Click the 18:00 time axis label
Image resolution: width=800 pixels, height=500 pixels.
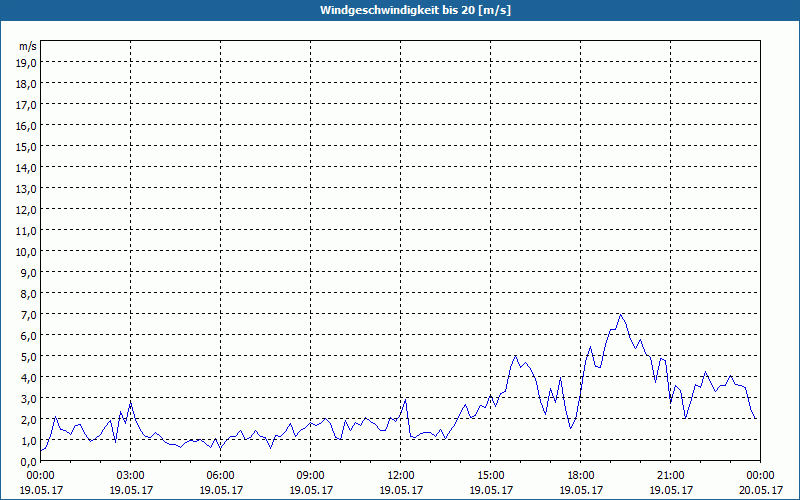point(581,476)
